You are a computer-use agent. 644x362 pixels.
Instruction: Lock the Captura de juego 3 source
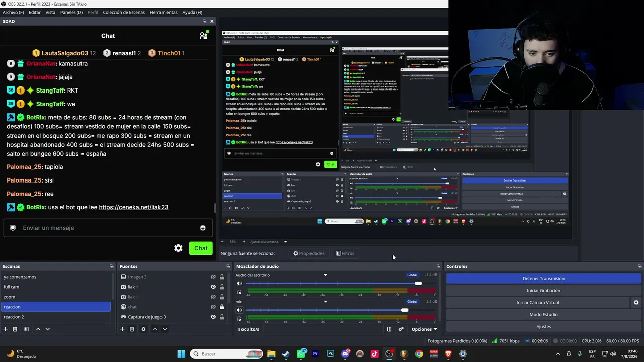pos(222,317)
